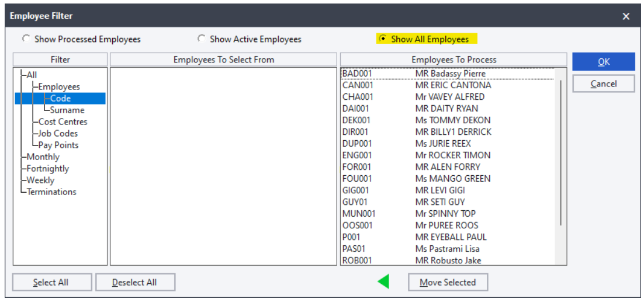Click the Select All button
644x299 pixels.
(x=52, y=282)
